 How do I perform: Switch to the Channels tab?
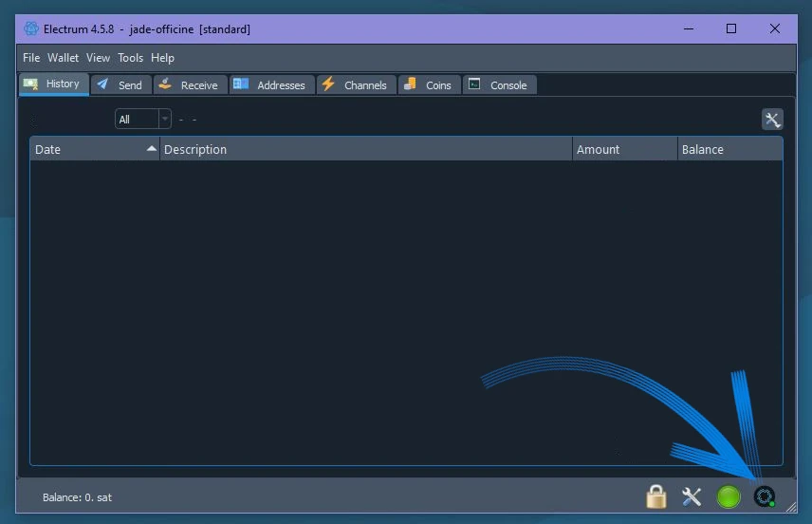tap(355, 85)
